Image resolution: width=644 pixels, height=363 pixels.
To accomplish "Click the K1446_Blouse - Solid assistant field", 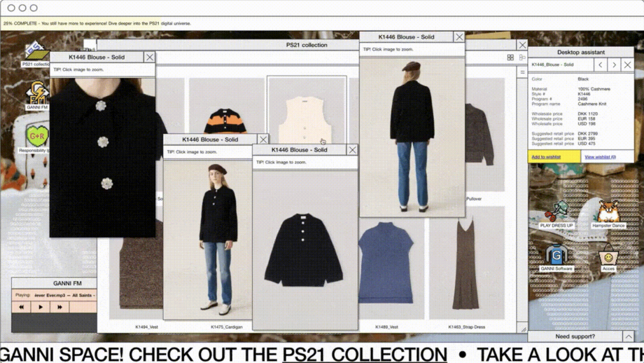I will point(561,65).
